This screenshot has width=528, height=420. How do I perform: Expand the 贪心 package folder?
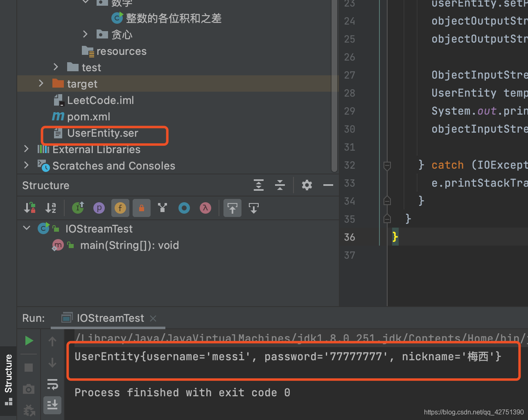coord(85,34)
